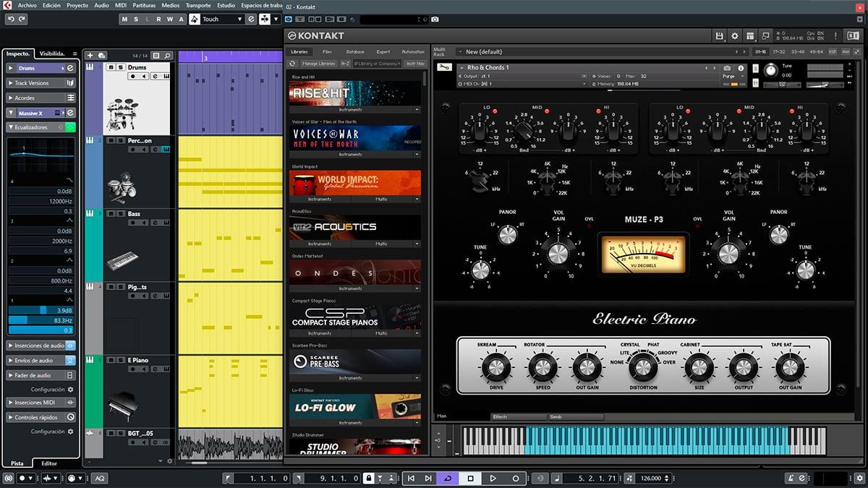Go to previous marker in transport
This screenshot has width=868, height=488.
pyautogui.click(x=411, y=479)
